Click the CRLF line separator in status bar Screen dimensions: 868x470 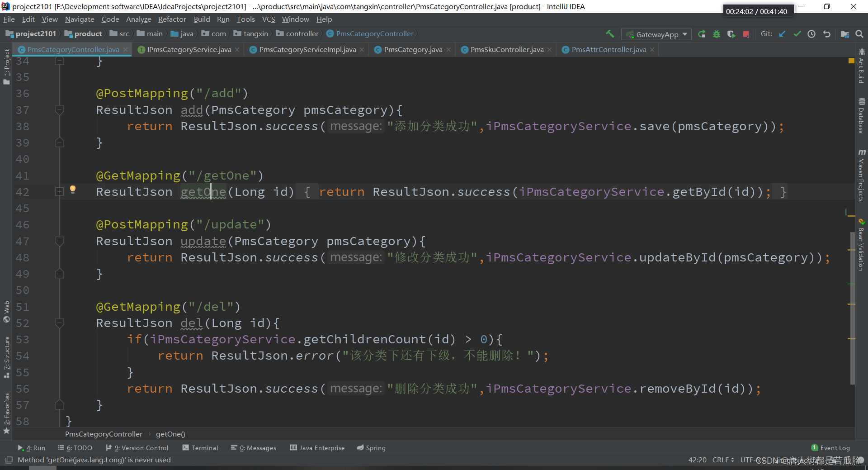[x=723, y=460]
